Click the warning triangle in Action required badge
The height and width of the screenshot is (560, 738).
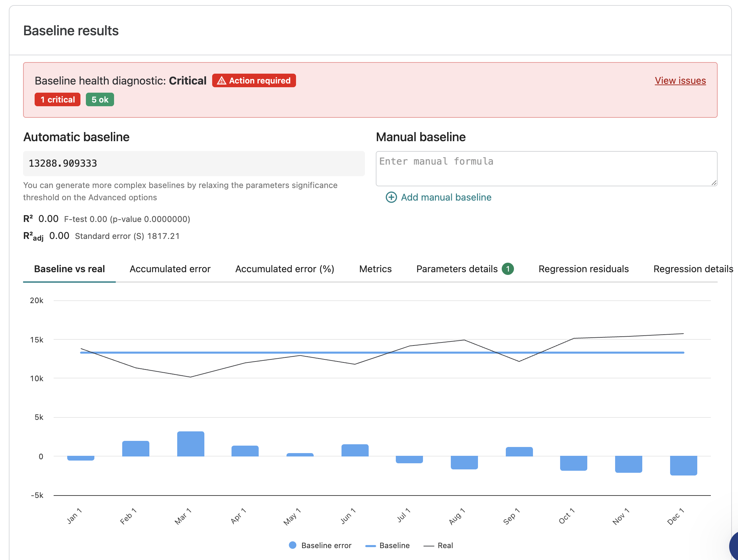coord(221,81)
